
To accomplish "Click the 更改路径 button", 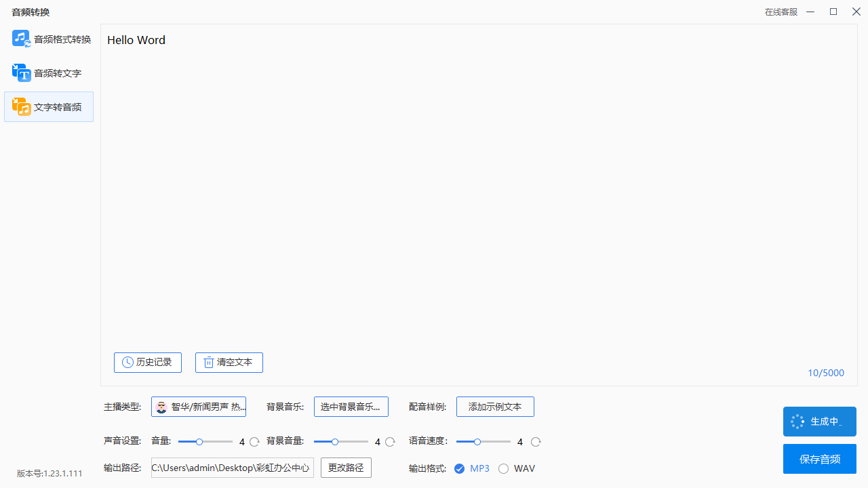I will (x=346, y=468).
